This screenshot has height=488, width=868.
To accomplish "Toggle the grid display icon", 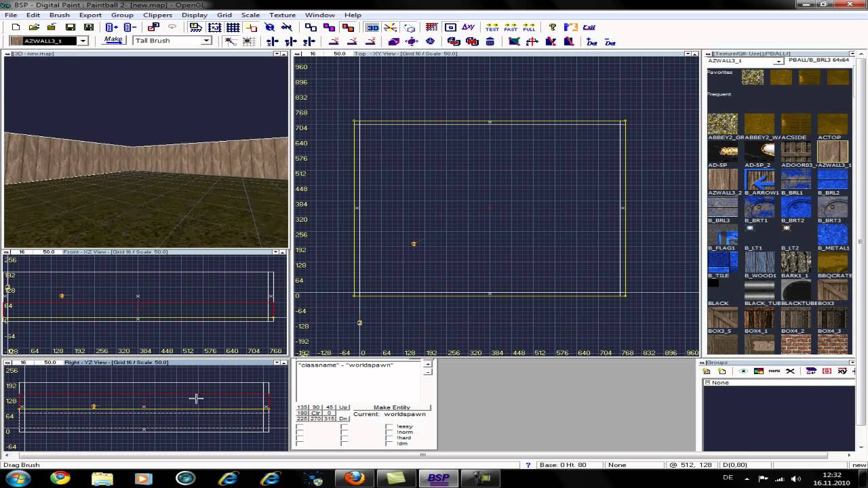I will (x=233, y=27).
